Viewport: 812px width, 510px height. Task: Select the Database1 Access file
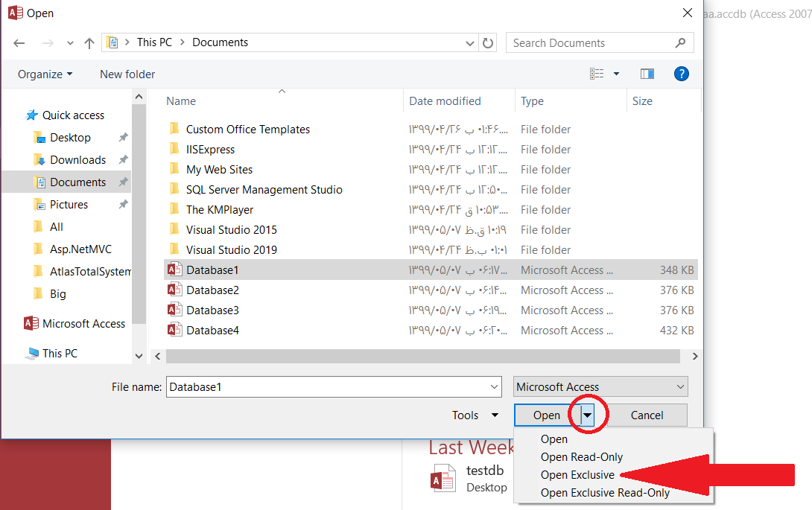431,270
